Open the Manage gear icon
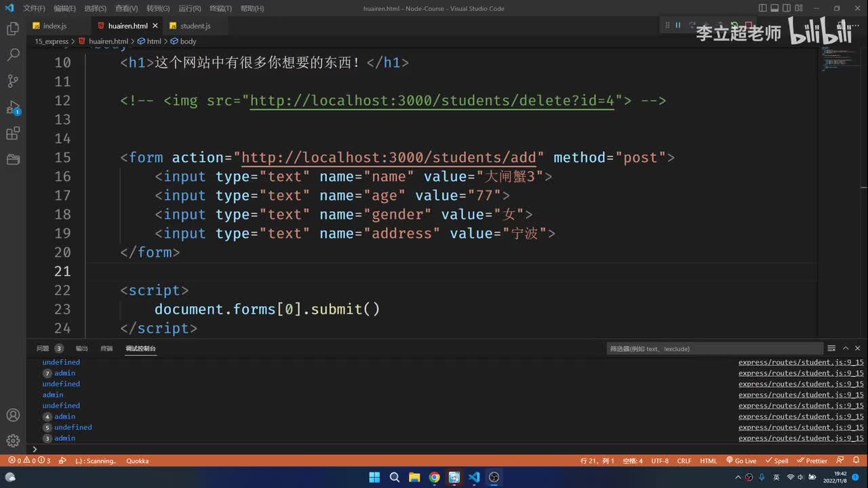 13,441
